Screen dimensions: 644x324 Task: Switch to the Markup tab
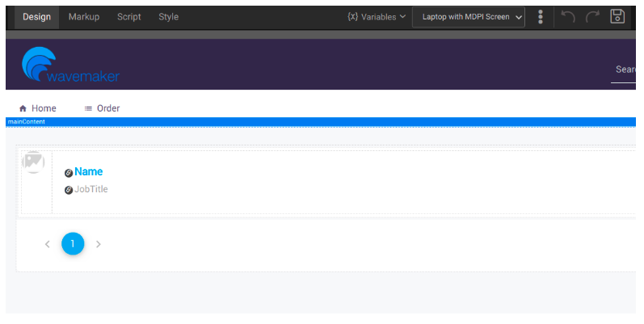point(85,16)
